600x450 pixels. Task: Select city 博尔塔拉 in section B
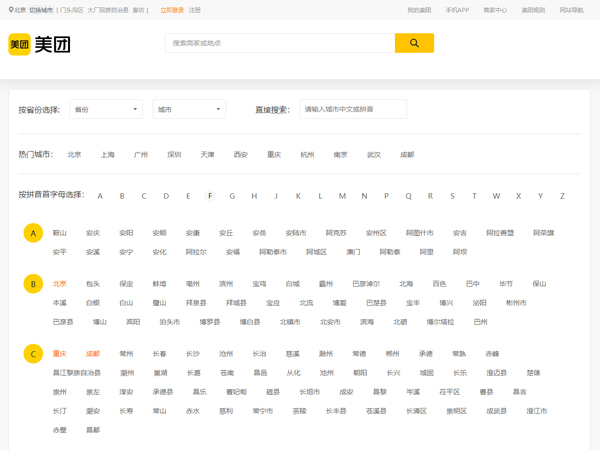[440, 322]
